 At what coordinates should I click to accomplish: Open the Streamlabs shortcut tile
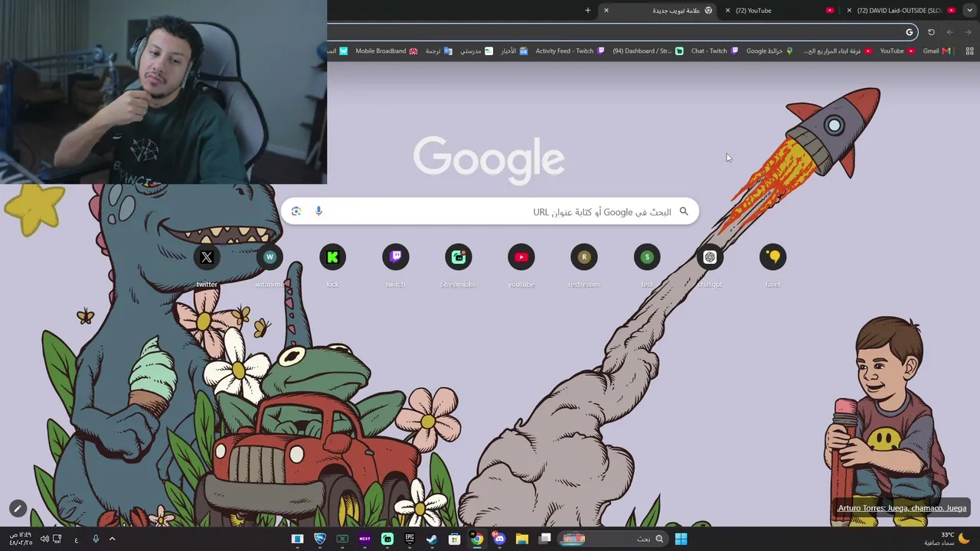(459, 266)
